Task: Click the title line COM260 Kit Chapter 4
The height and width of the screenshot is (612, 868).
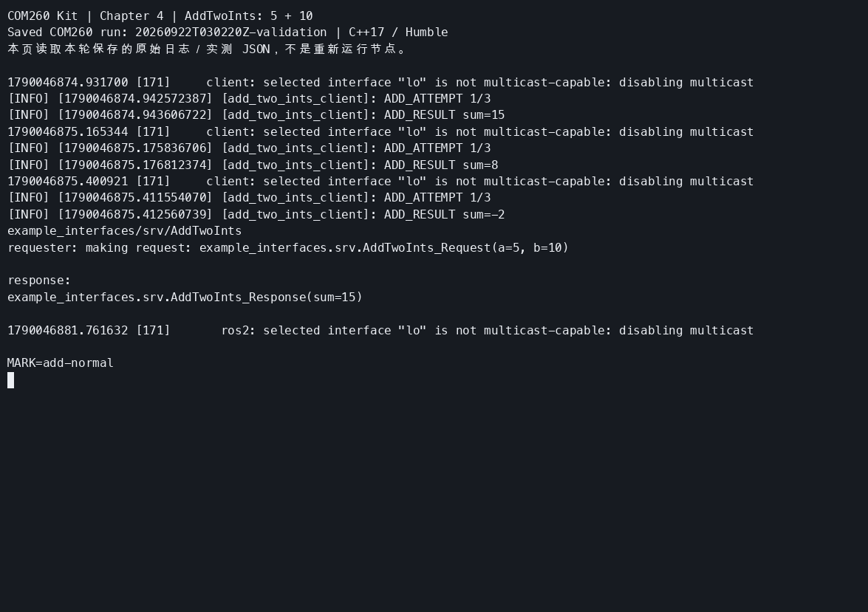Action: pos(160,16)
